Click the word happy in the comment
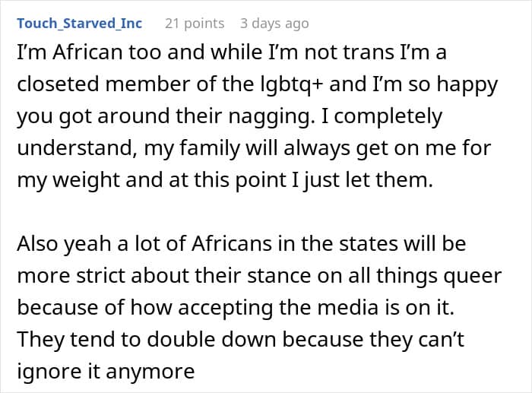The width and height of the screenshot is (532, 393). click(467, 85)
